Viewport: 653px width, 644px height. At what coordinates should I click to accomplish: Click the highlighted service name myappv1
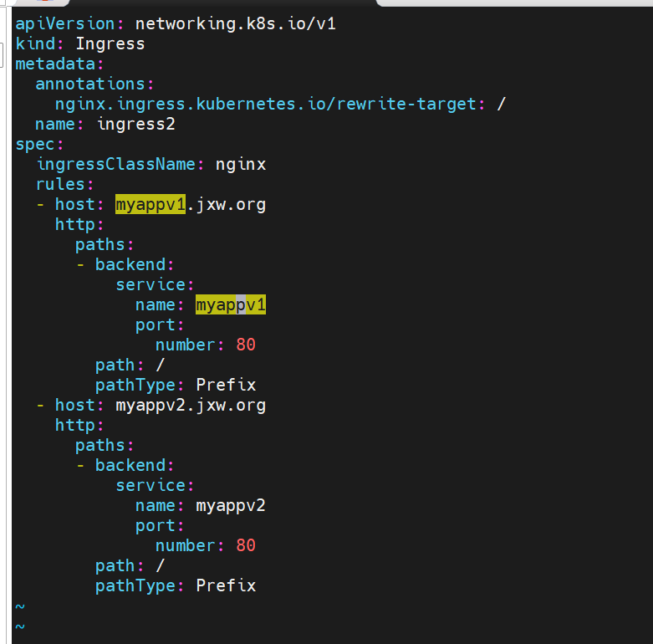[231, 305]
